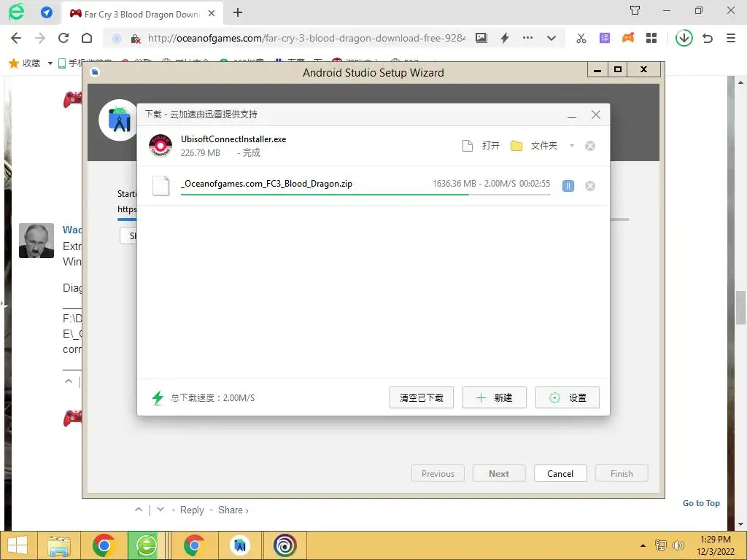Screen dimensions: 747x560
Task: Expand dropdown arrow next to 文件夹
Action: click(572, 146)
